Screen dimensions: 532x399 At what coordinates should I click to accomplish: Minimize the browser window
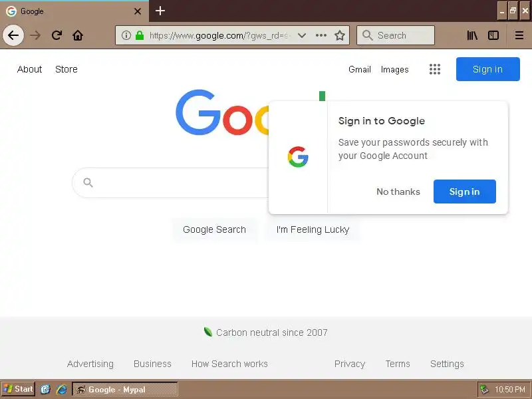click(x=502, y=11)
